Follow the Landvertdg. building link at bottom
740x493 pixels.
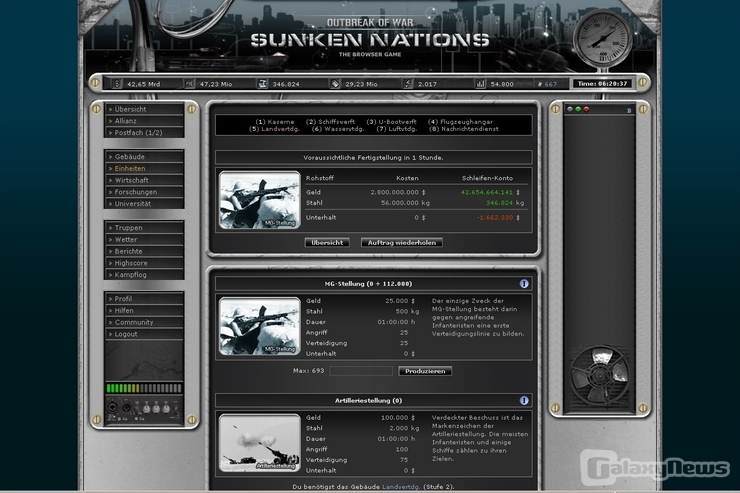400,487
